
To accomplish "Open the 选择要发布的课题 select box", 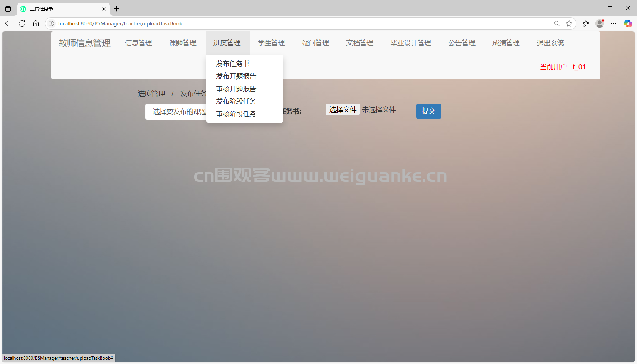I will (176, 112).
